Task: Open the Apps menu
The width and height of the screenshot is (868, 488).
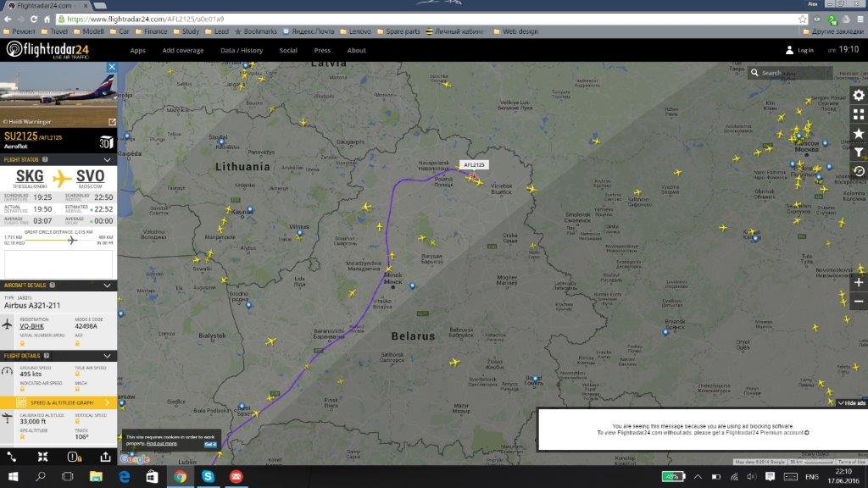Action: (x=138, y=50)
